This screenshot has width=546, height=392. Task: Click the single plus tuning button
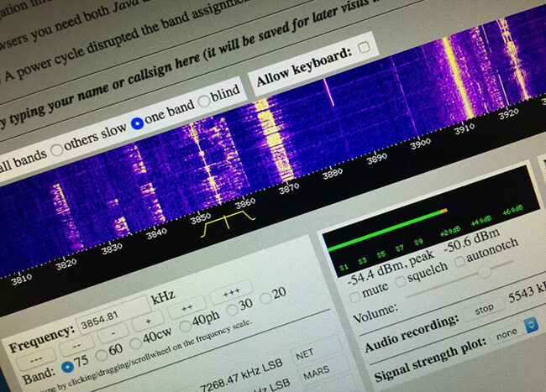coord(148,321)
